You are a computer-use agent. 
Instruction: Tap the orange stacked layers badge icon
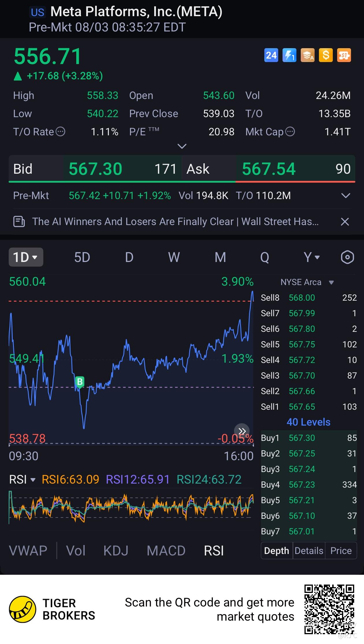pos(307,55)
